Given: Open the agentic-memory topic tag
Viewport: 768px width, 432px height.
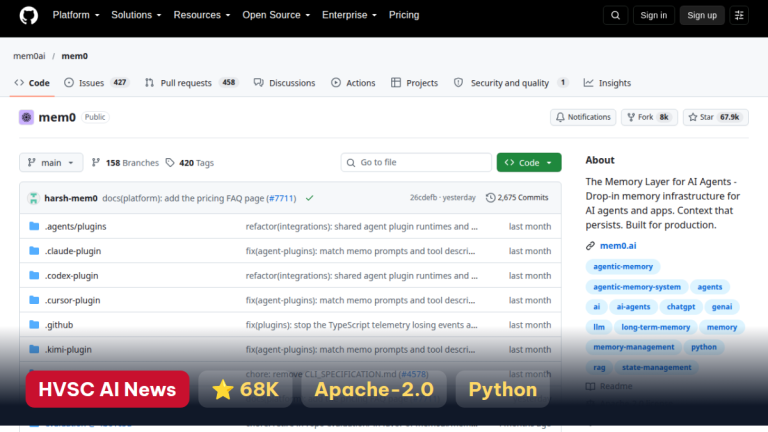Looking at the screenshot, I should [x=623, y=266].
